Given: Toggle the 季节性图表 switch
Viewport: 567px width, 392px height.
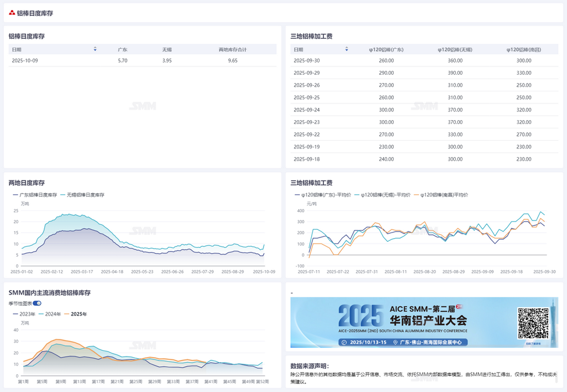Looking at the screenshot, I should (x=37, y=303).
